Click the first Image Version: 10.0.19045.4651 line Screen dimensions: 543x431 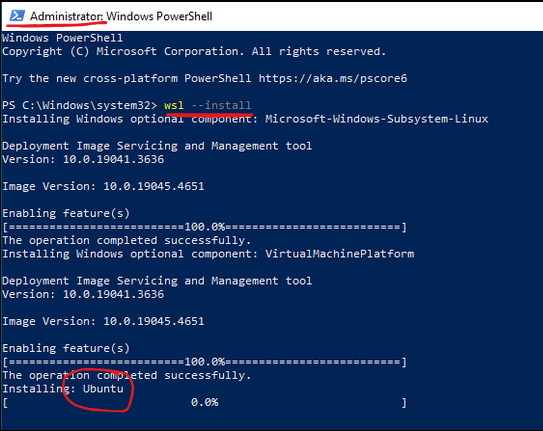pos(103,187)
